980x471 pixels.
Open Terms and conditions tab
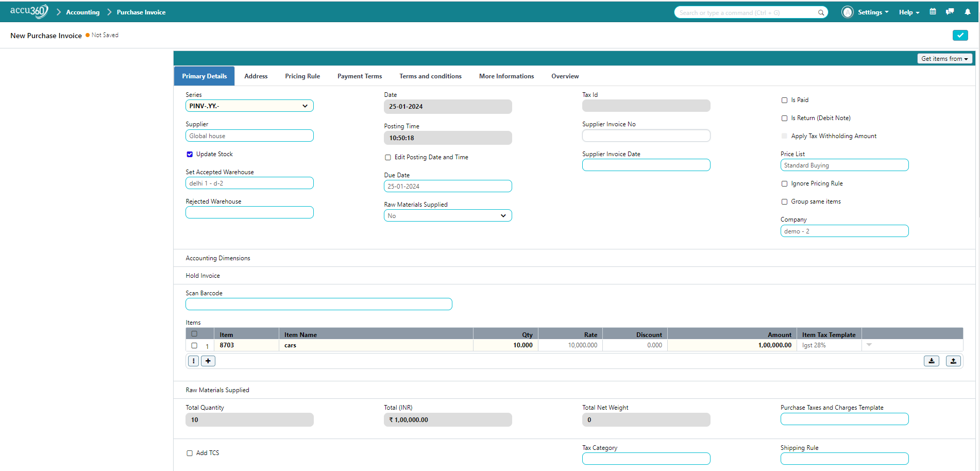click(x=430, y=76)
